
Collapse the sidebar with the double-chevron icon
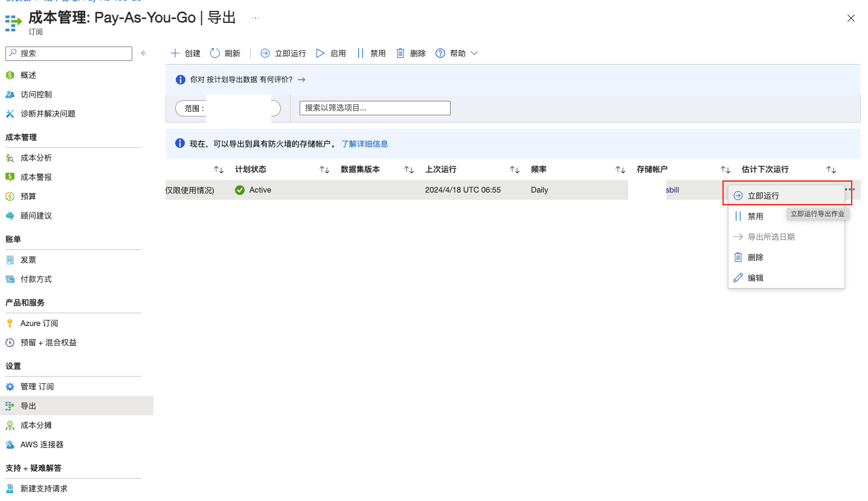tap(144, 53)
